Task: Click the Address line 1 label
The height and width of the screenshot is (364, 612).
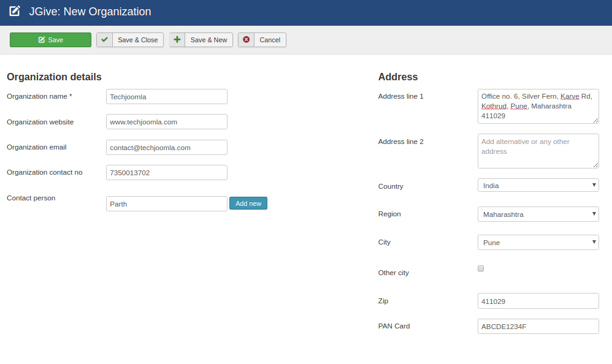Action: click(401, 96)
